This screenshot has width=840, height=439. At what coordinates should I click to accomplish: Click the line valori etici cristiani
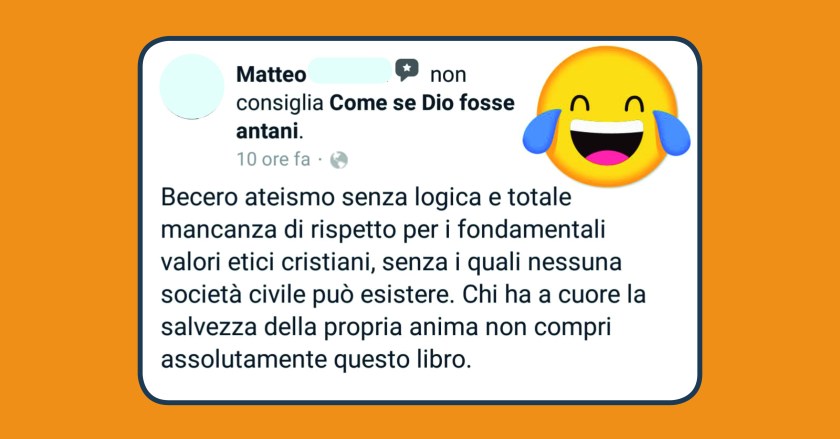click(391, 262)
